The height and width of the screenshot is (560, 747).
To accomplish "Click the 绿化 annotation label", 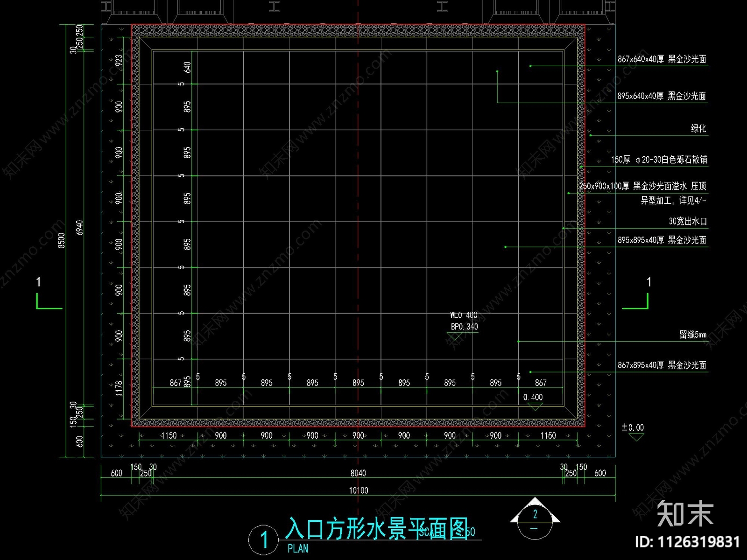I will click(x=698, y=127).
